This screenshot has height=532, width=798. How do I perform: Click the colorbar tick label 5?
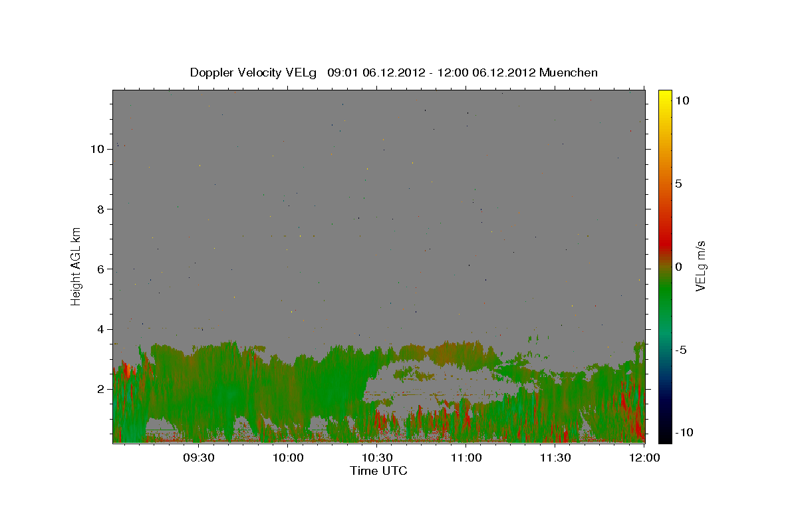[x=678, y=184]
